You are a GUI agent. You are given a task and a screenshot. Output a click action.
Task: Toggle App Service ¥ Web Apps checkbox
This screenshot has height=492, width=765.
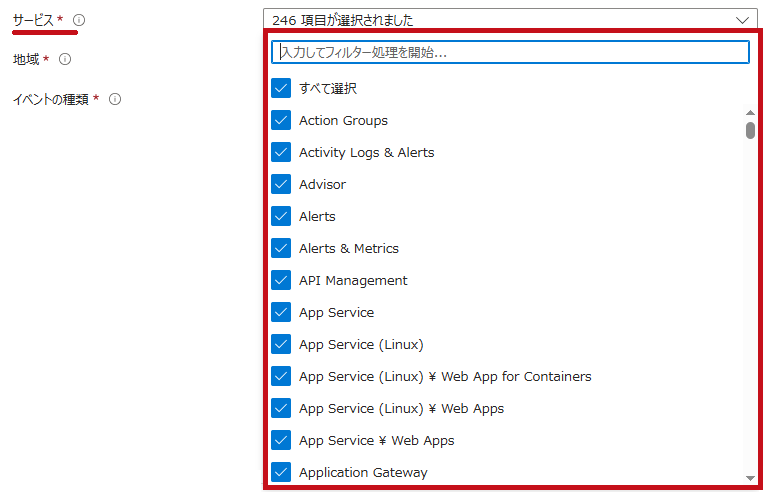[x=281, y=440]
